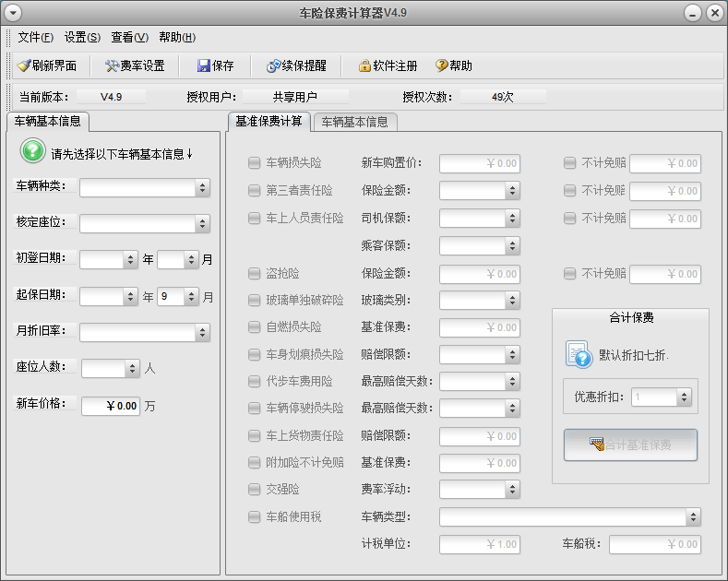
Task: Switch to the 基准保费计算 tab
Action: pyautogui.click(x=269, y=122)
